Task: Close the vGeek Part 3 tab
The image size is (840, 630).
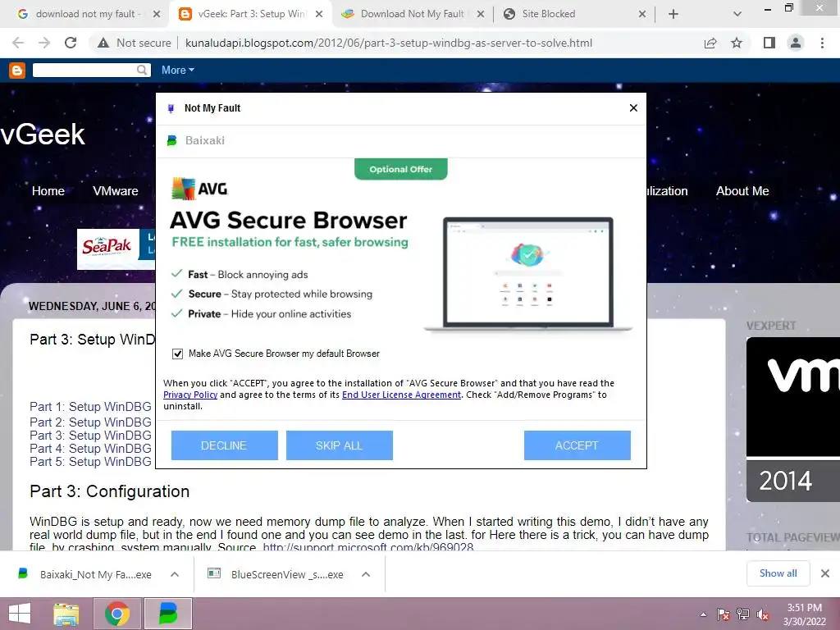Action: pyautogui.click(x=319, y=15)
